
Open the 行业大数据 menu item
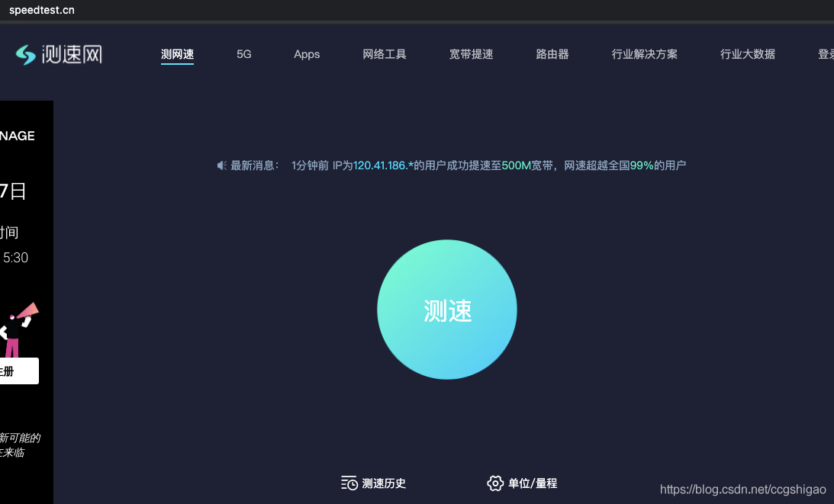point(747,54)
